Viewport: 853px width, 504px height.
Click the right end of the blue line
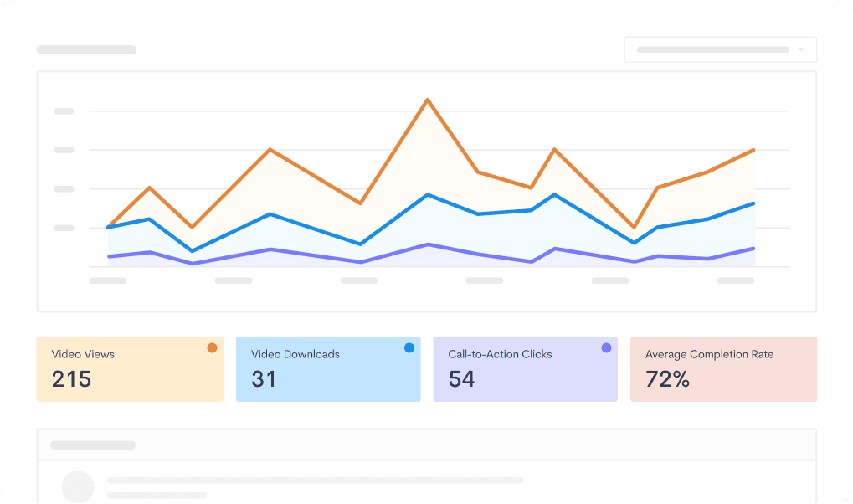click(754, 203)
